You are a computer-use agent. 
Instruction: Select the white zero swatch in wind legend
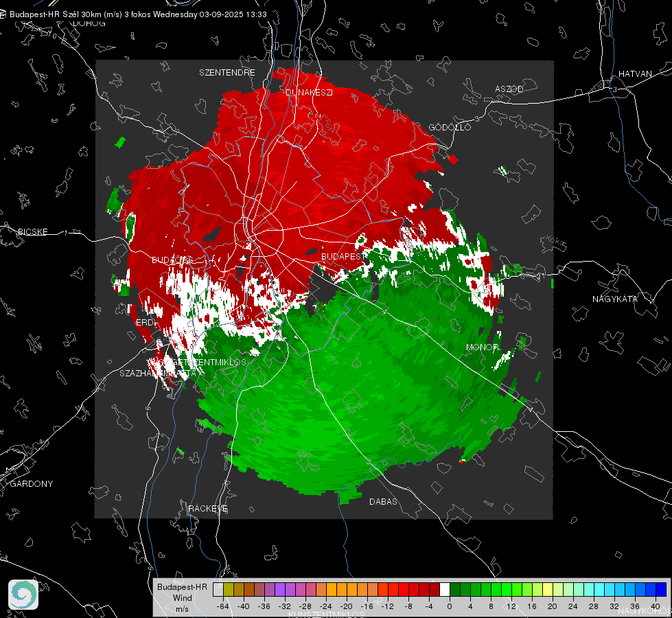(x=445, y=590)
